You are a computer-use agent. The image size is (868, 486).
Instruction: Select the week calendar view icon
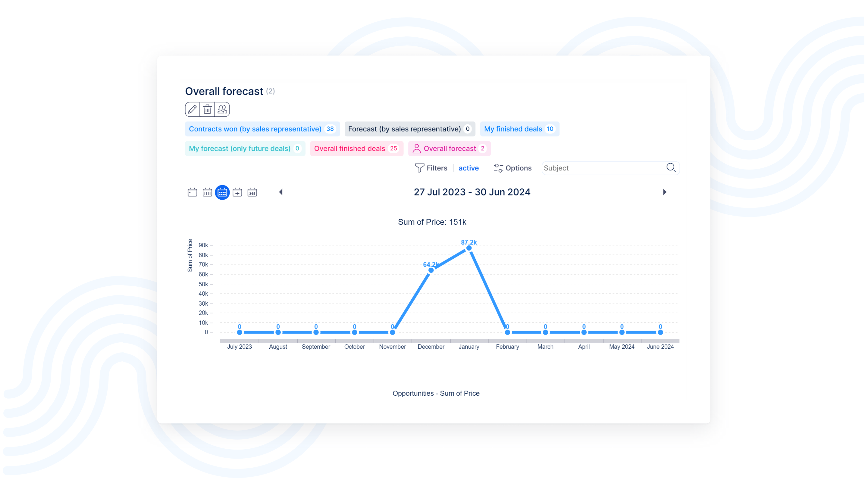pos(207,192)
